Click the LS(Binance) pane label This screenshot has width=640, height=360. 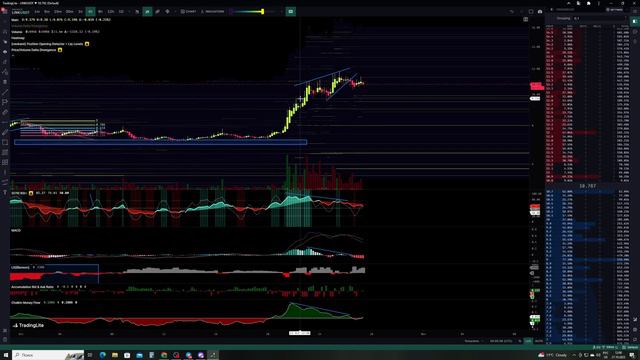[x=20, y=267]
